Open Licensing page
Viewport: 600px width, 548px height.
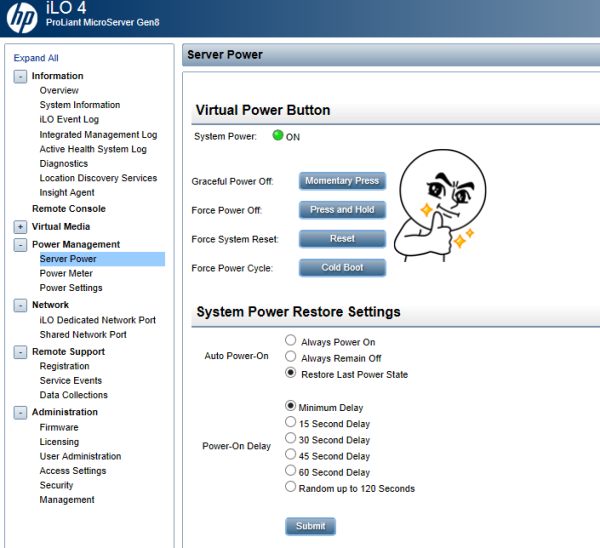59,442
